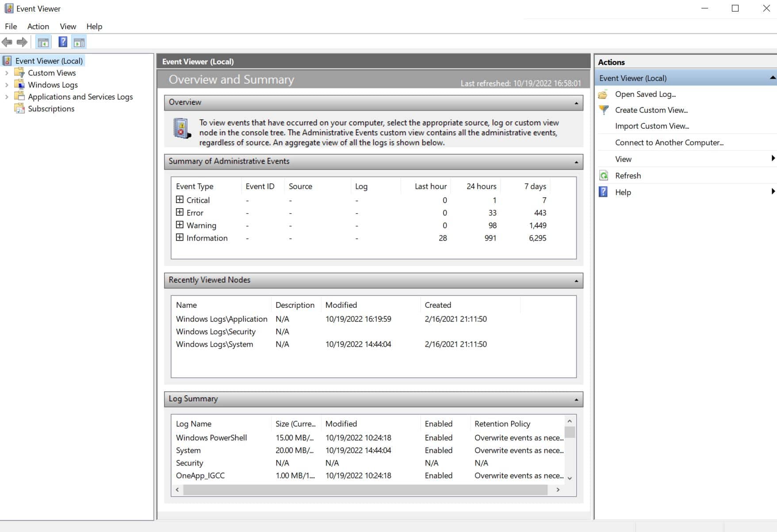Expand the Critical event type row
Viewport: 777px width, 532px height.
coord(180,200)
